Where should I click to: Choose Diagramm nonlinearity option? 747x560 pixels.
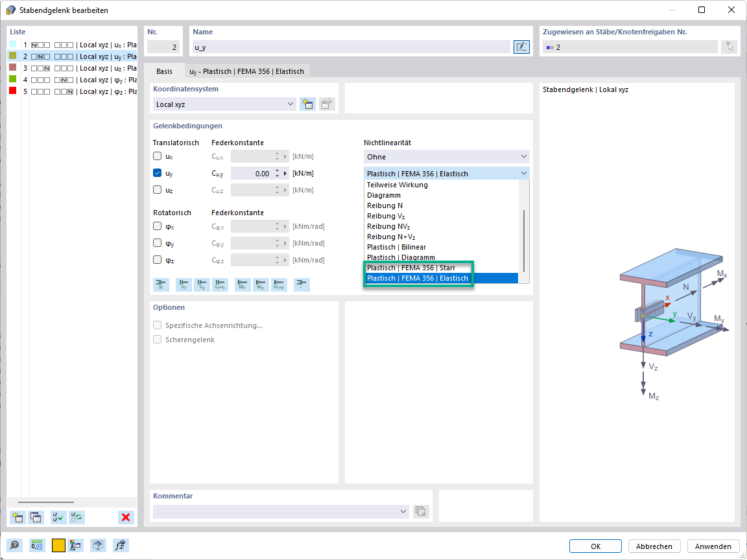coord(441,195)
